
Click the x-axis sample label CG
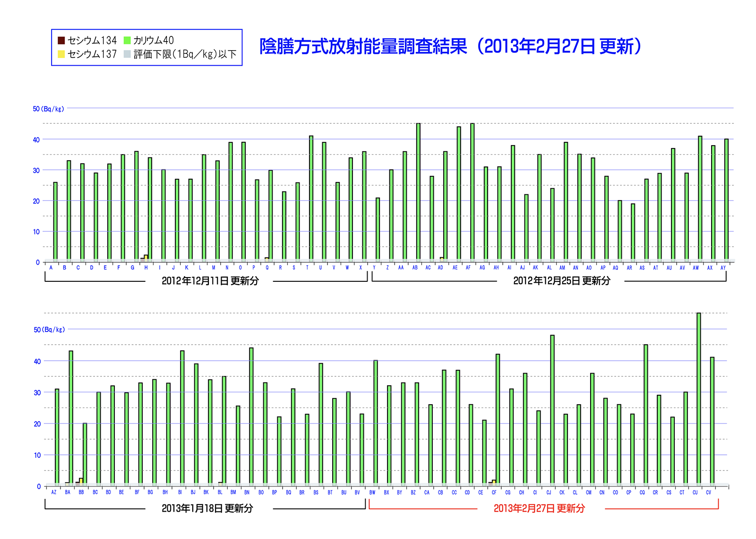[508, 492]
